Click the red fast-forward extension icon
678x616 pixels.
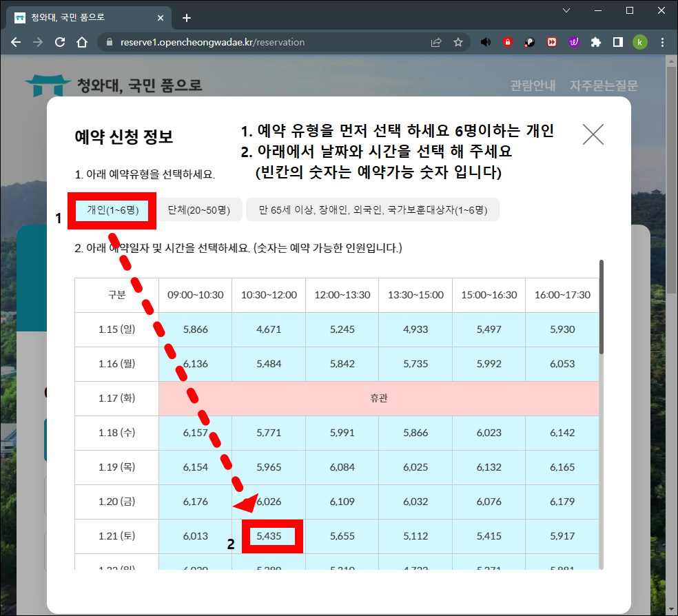point(552,42)
